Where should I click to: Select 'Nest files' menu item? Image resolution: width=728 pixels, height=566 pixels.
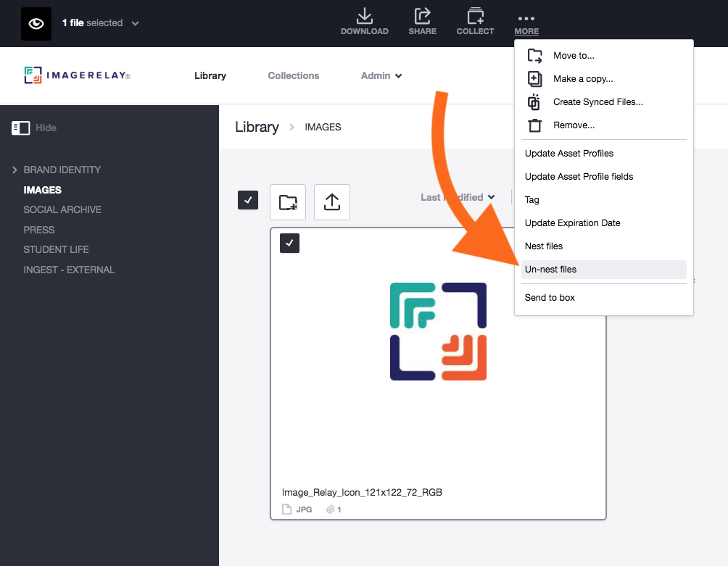click(x=603, y=246)
